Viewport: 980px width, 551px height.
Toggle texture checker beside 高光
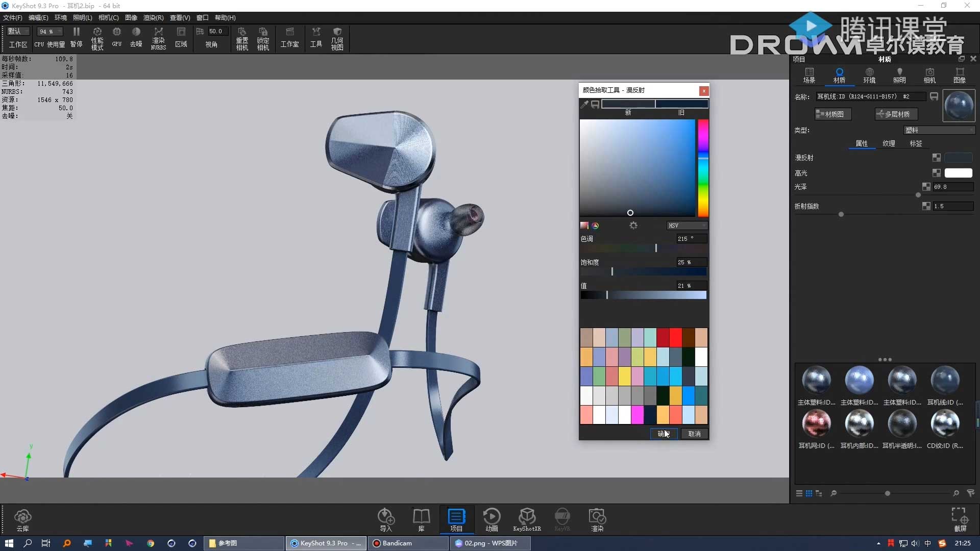pos(936,173)
